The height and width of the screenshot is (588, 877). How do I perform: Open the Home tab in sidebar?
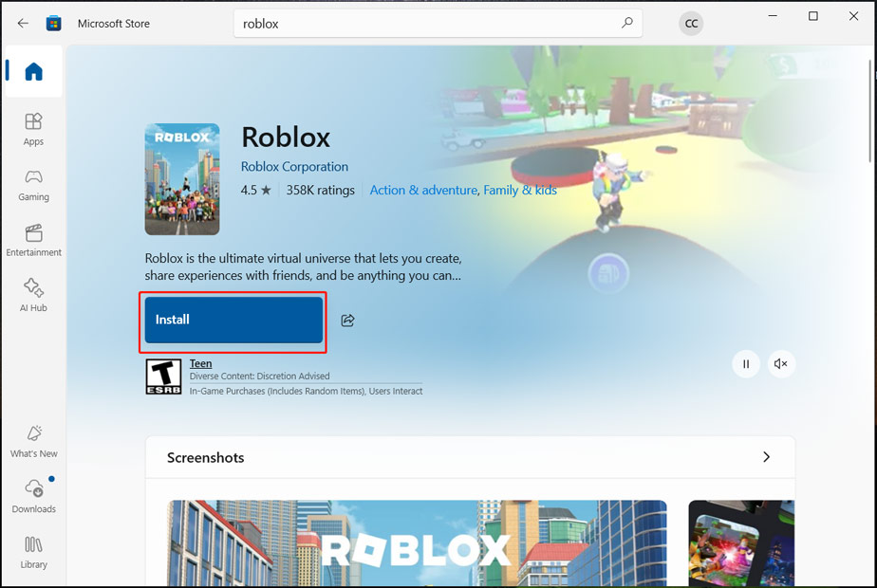tap(33, 71)
